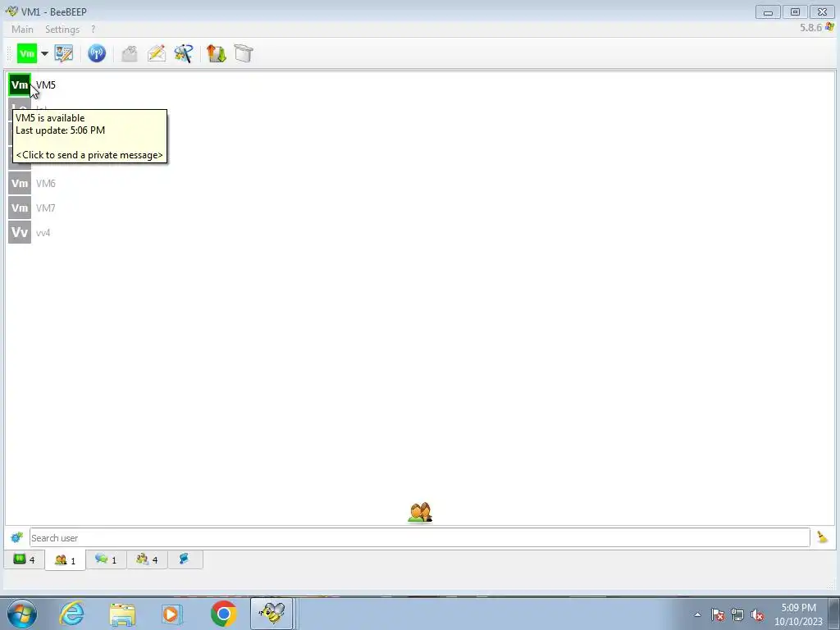Click the BeeBEEP taskbar button
Image resolution: width=840 pixels, height=630 pixels.
(x=272, y=614)
